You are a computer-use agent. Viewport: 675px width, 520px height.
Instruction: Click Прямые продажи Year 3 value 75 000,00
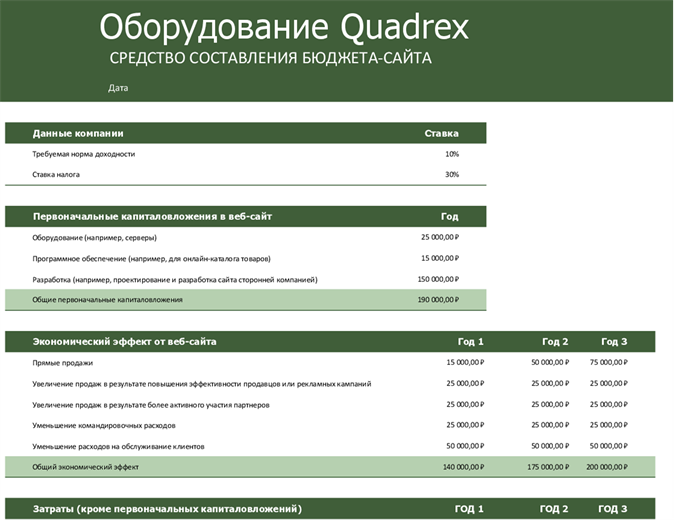608,362
